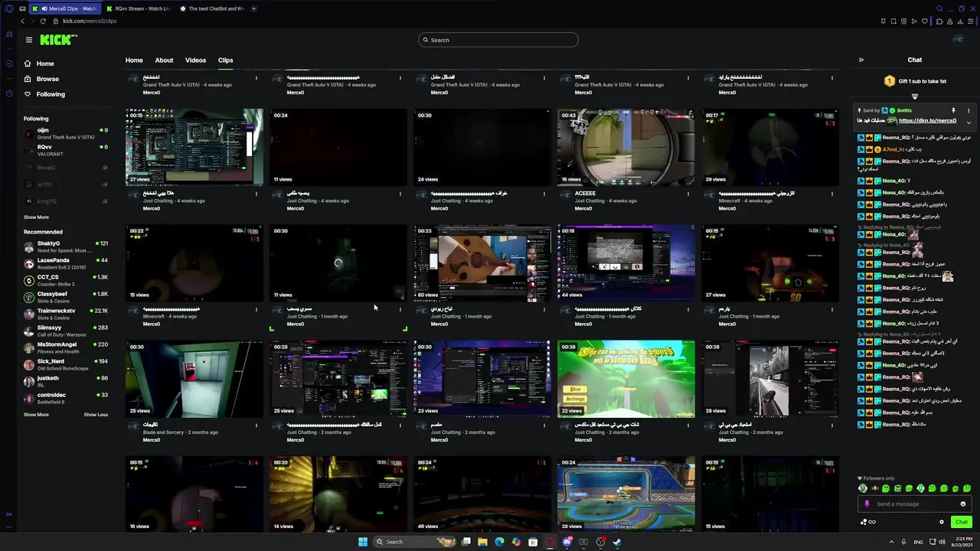Collapse the chat panel
This screenshot has height=551, width=980.
(x=861, y=60)
